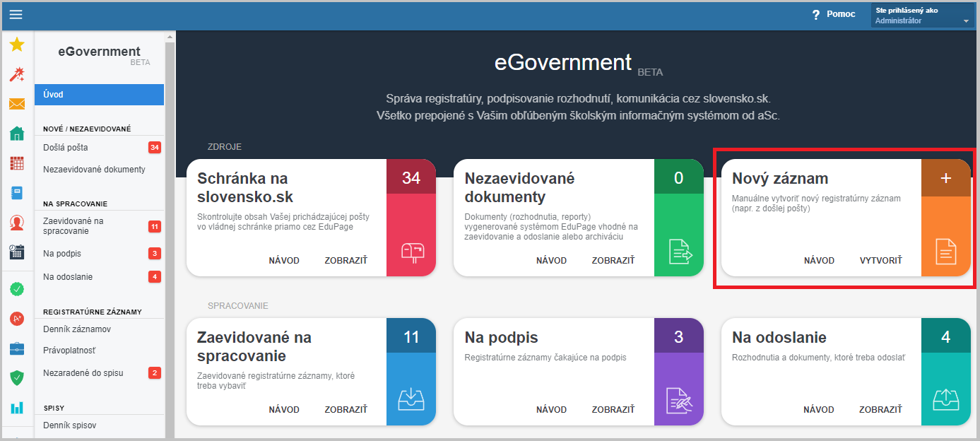The image size is (980, 441).
Task: Open the hamburger menu in the top bar
Action: tap(16, 14)
